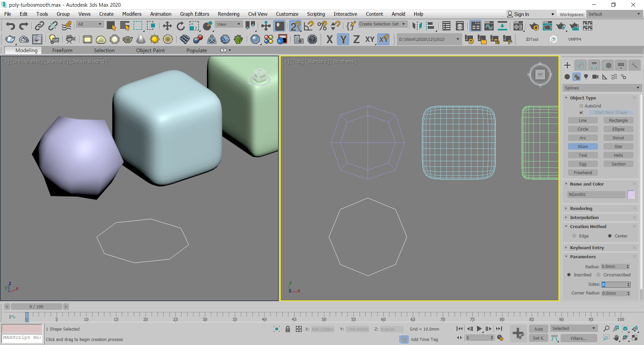Click Zoom Extents All icon

click(x=635, y=329)
